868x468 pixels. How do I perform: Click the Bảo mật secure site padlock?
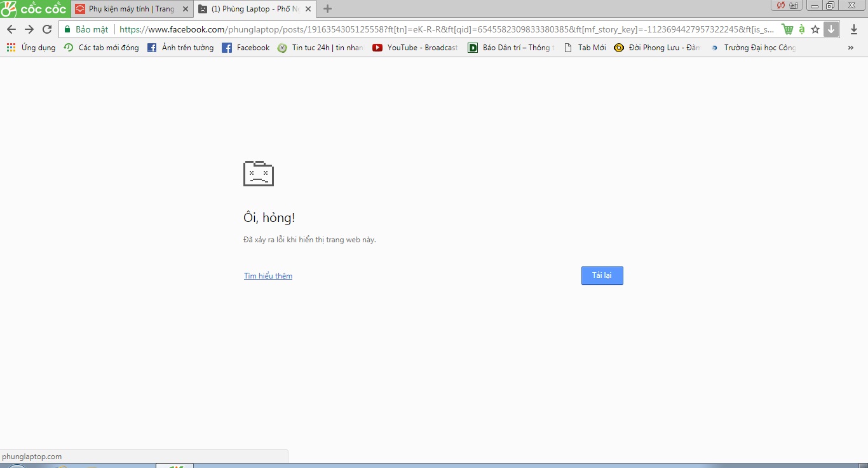(86, 29)
